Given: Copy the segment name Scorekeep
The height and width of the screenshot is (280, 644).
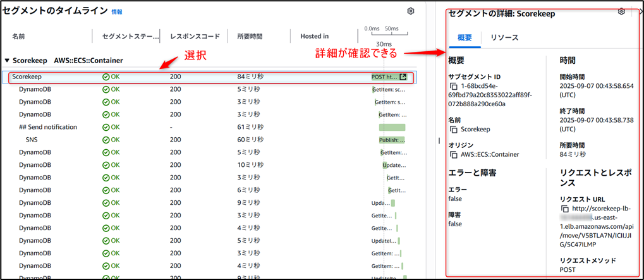Looking at the screenshot, I should [453, 129].
